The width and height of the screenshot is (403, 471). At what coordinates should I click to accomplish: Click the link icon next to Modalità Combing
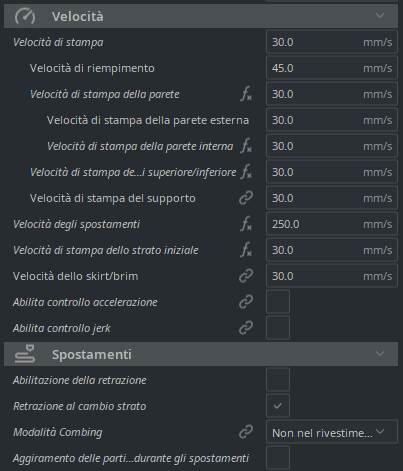coord(246,432)
